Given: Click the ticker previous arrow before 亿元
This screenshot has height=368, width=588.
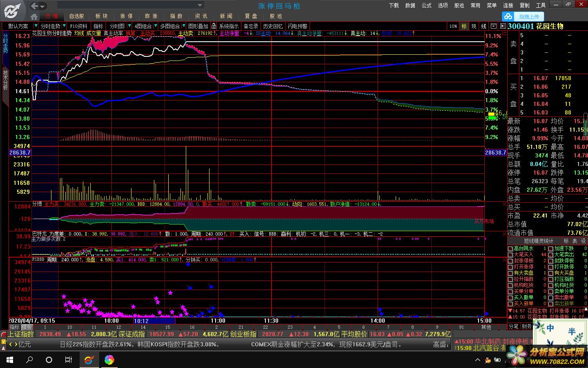Looking at the screenshot, I should 11,344.
